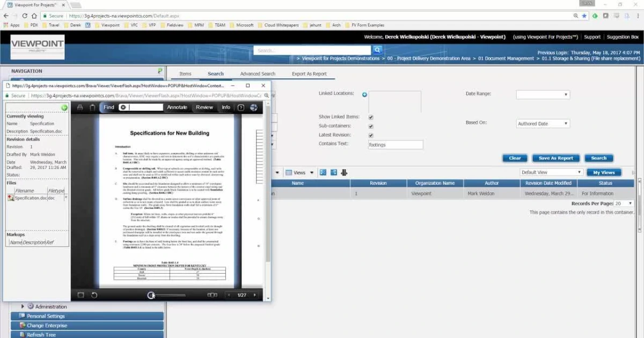
Task: Click the Specification.doc file icon
Action: (11, 198)
